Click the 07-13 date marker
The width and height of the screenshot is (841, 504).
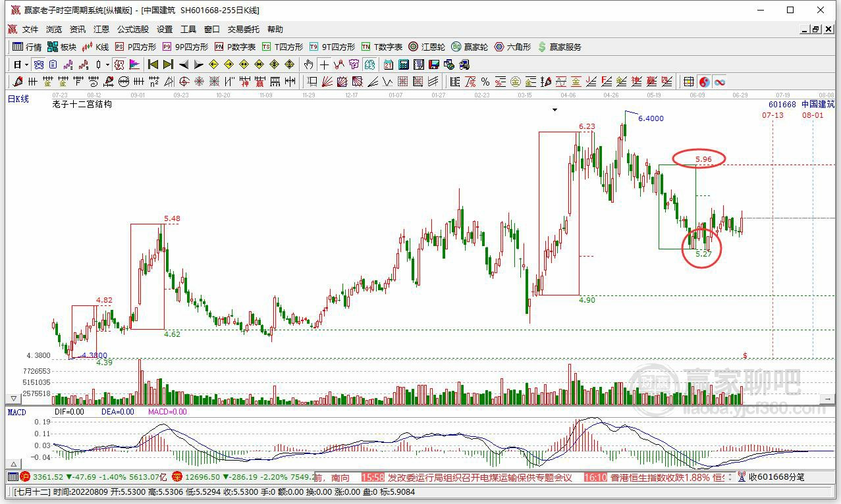click(x=773, y=115)
